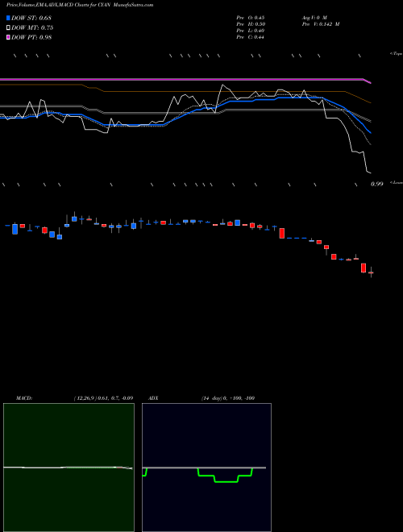Click the 'MACD:' panel heading
The width and height of the screenshot is (403, 532).
[x=24, y=398]
